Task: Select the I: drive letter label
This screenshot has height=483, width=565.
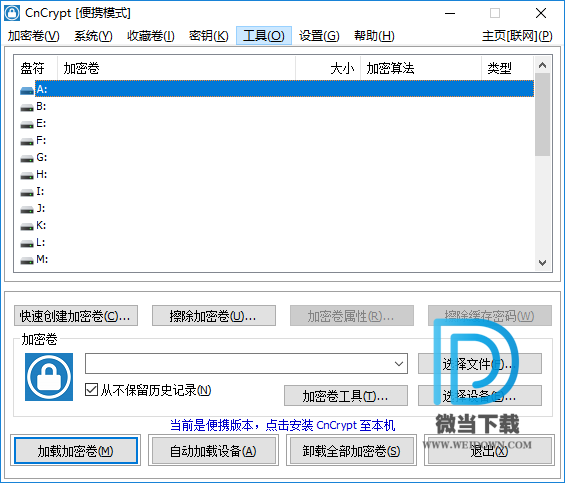Action: pyautogui.click(x=40, y=191)
